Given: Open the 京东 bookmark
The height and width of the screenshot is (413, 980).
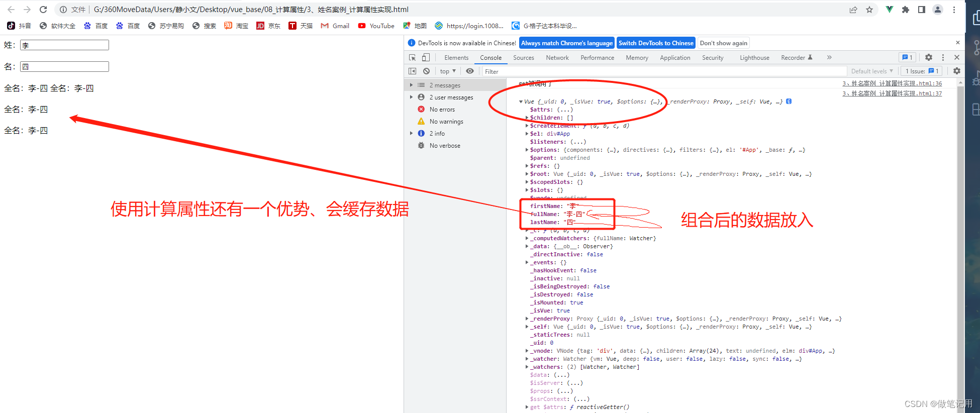Looking at the screenshot, I should click(x=268, y=26).
